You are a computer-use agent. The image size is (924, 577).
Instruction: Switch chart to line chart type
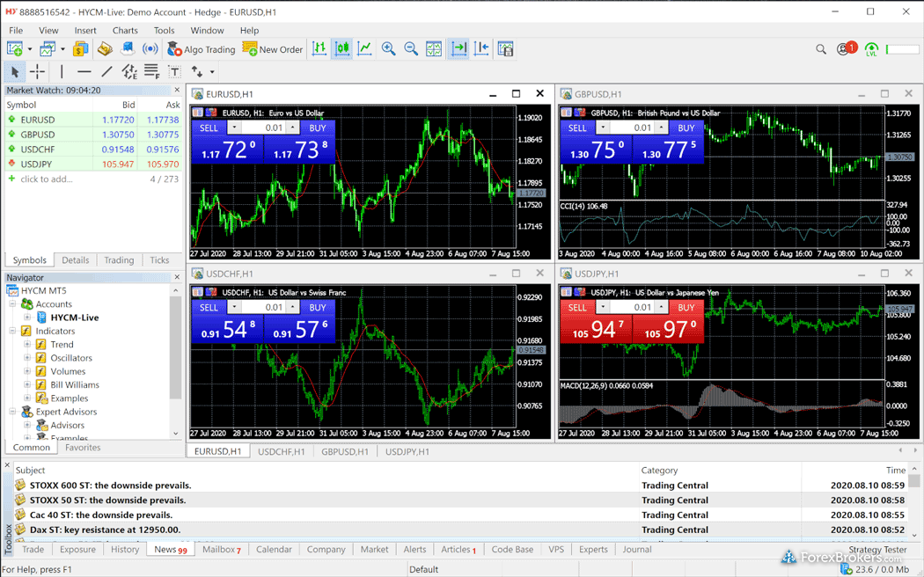coord(365,49)
